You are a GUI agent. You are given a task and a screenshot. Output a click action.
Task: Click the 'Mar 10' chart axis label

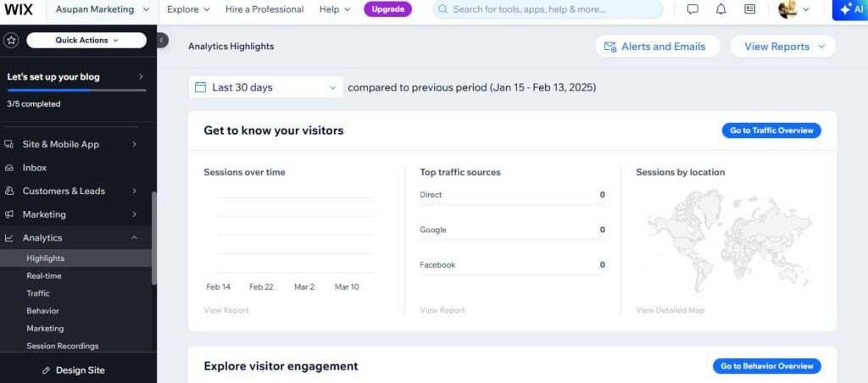(x=347, y=286)
